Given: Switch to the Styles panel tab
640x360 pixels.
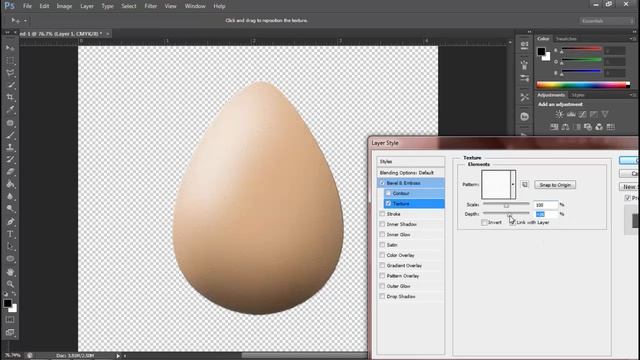Looking at the screenshot, I should click(578, 95).
